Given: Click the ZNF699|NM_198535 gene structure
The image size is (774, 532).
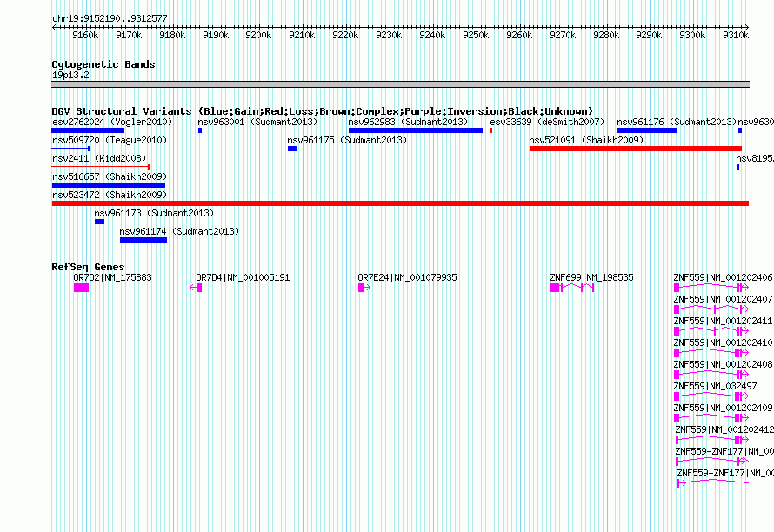Looking at the screenshot, I should (572, 288).
